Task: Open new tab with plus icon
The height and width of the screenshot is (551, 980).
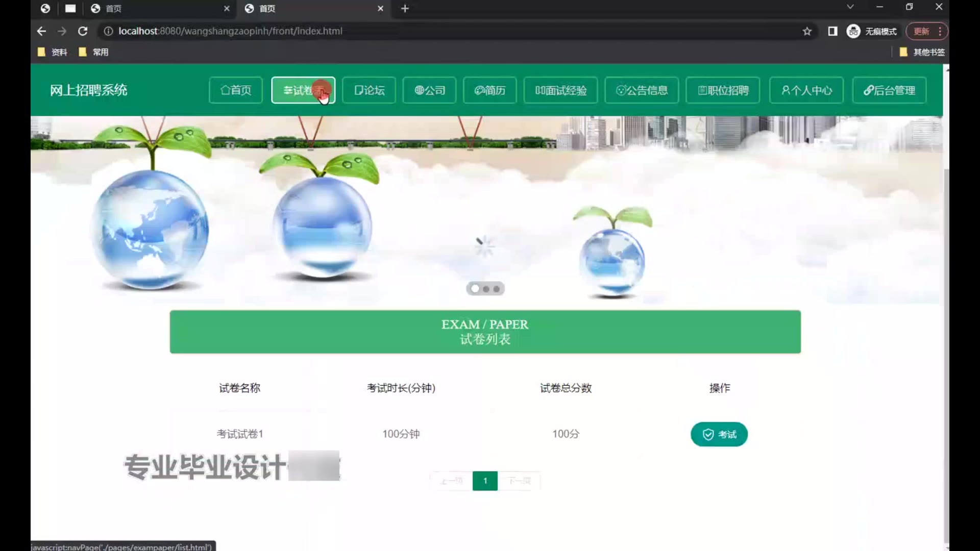Action: pyautogui.click(x=405, y=8)
